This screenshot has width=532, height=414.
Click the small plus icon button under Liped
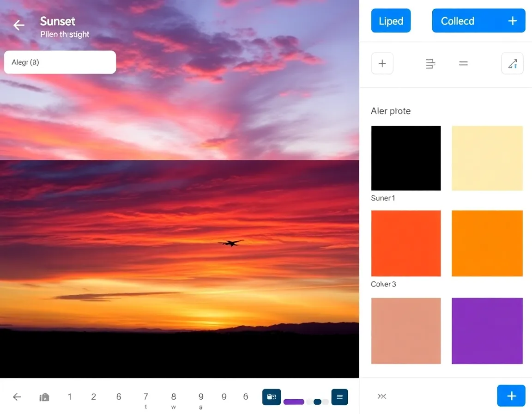(382, 64)
